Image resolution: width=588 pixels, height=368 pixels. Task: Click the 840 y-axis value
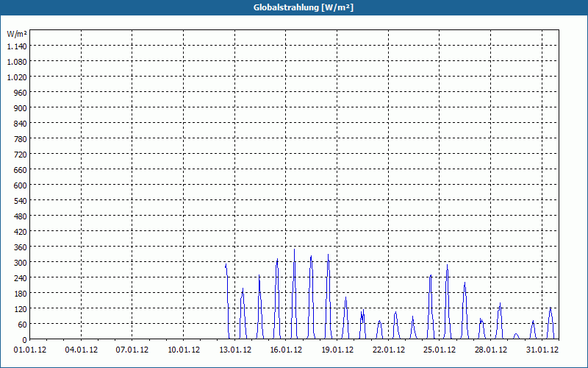pyautogui.click(x=21, y=124)
